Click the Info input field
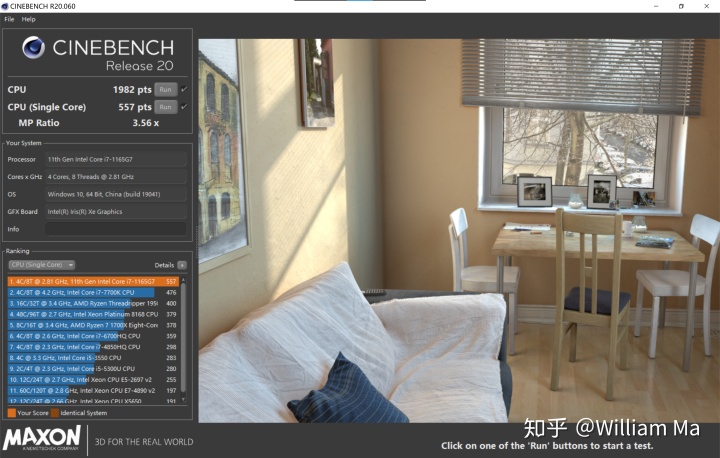This screenshot has height=458, width=720. coord(116,229)
